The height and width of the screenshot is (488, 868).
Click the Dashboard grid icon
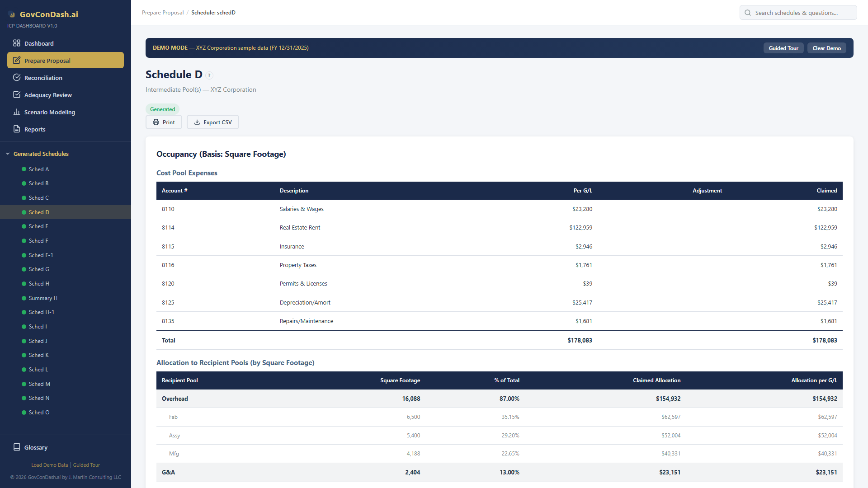point(17,43)
